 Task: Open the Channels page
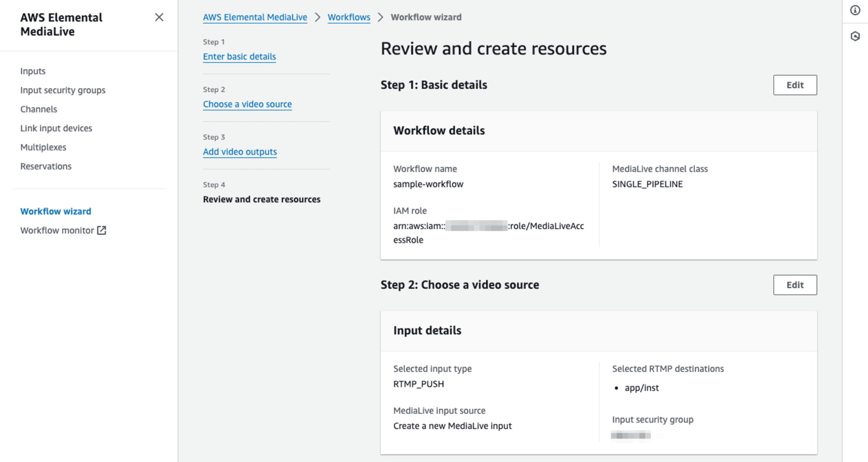pyautogui.click(x=39, y=109)
